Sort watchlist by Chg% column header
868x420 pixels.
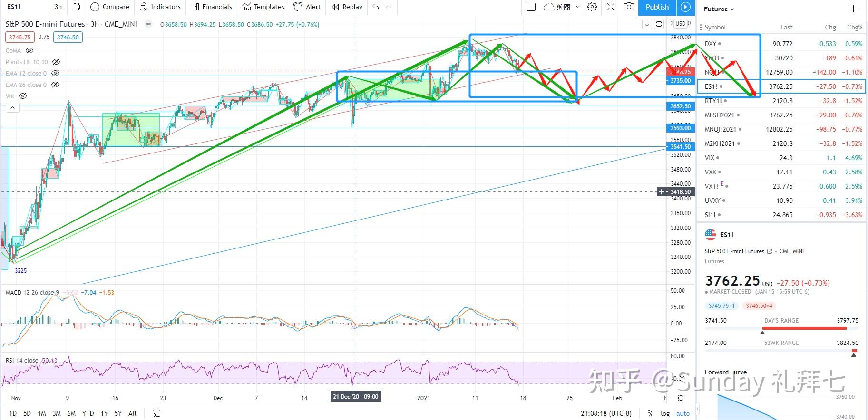(x=854, y=27)
